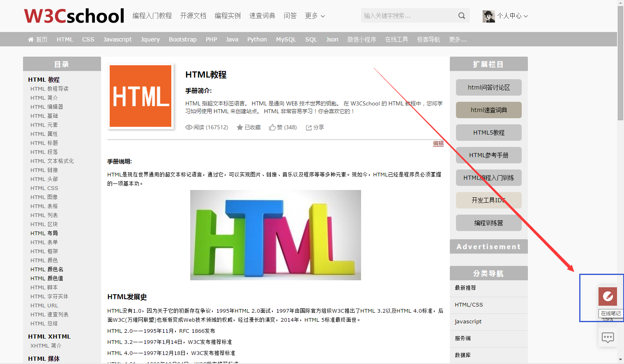624x364 pixels.
Task: Click the red 编辑 link
Action: pyautogui.click(x=438, y=143)
